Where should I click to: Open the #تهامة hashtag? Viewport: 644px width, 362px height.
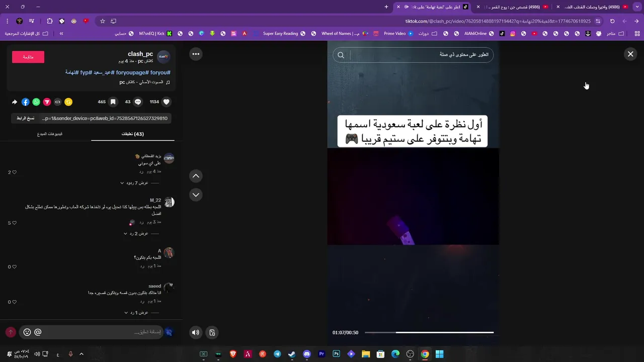coord(71,72)
